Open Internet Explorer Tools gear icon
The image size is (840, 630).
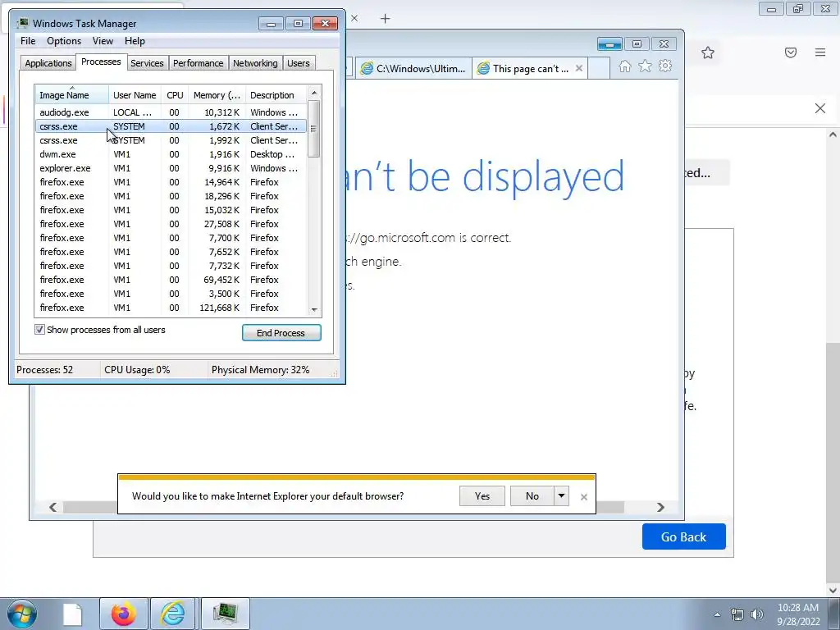(x=665, y=66)
